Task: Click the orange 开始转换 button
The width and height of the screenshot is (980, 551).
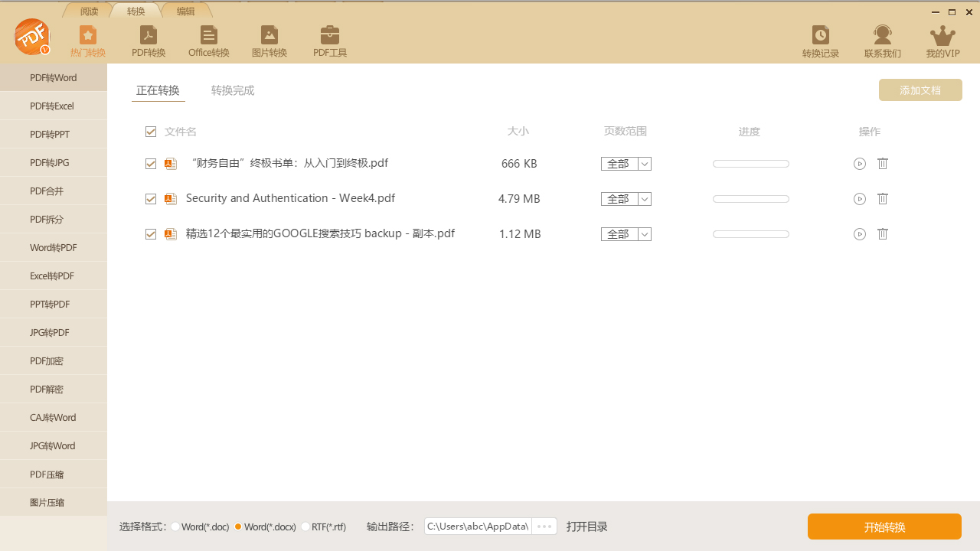Action: coord(884,527)
